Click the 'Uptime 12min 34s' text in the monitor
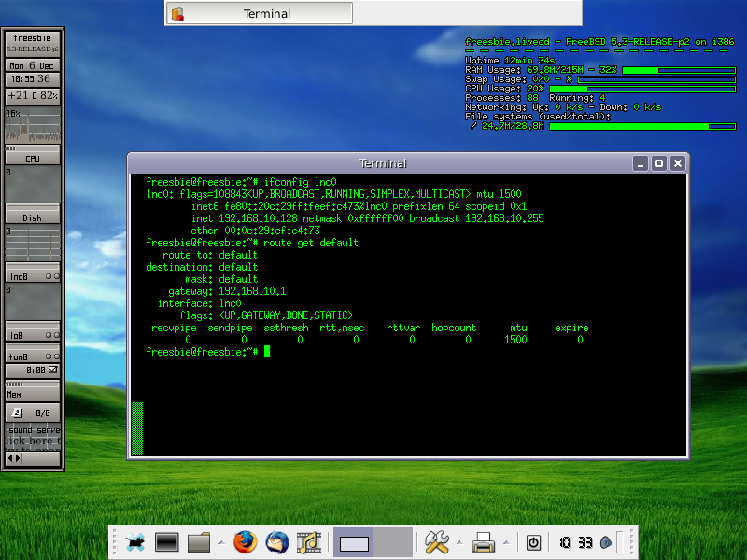The image size is (747, 560). (510, 61)
